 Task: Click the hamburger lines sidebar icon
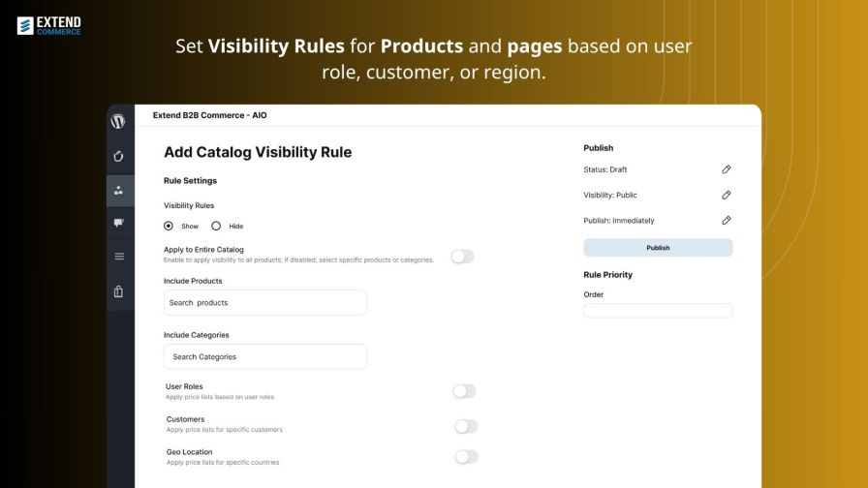(x=119, y=257)
